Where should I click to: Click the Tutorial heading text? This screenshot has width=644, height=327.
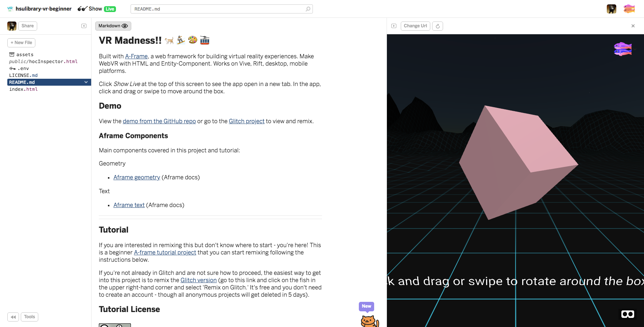pyautogui.click(x=113, y=230)
